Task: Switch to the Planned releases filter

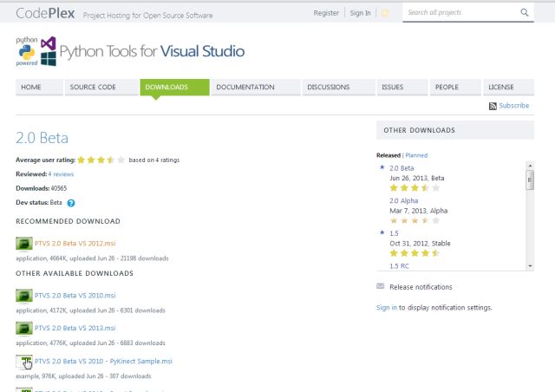Action: (416, 155)
